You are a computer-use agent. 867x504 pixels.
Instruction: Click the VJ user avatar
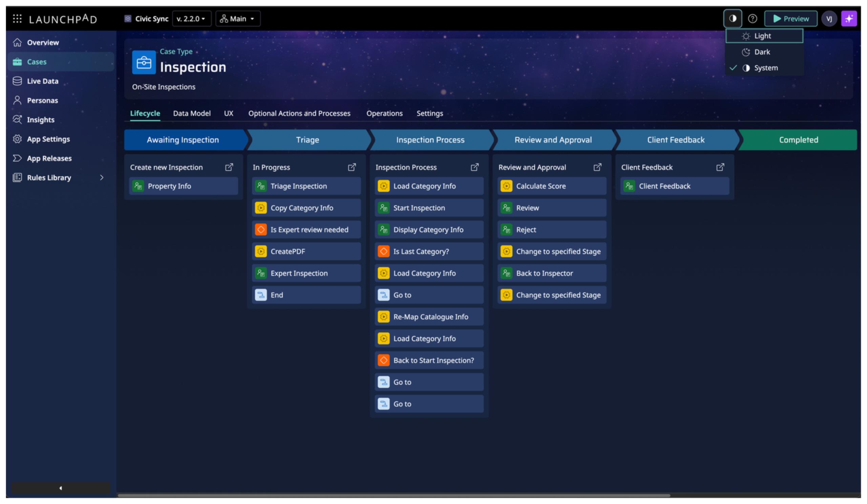[x=828, y=19]
